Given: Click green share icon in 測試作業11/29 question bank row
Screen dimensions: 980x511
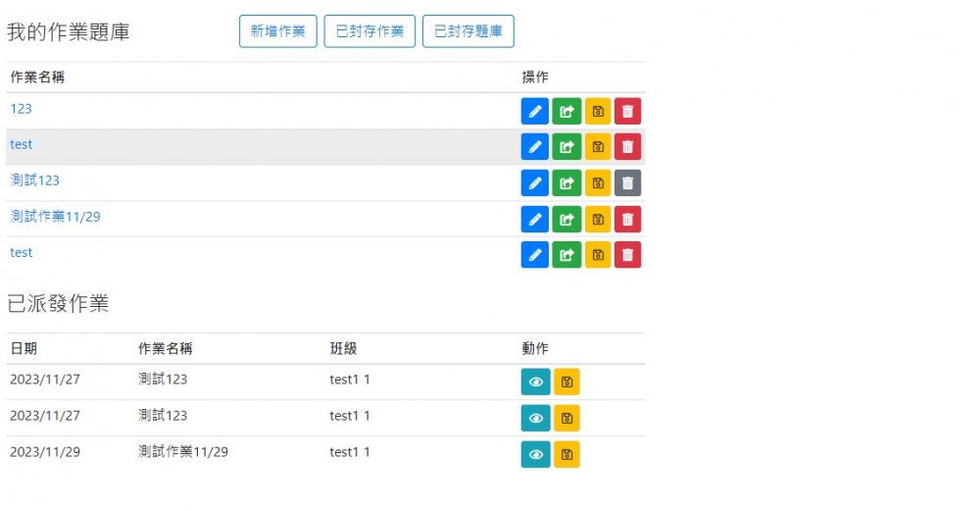Looking at the screenshot, I should (x=566, y=220).
